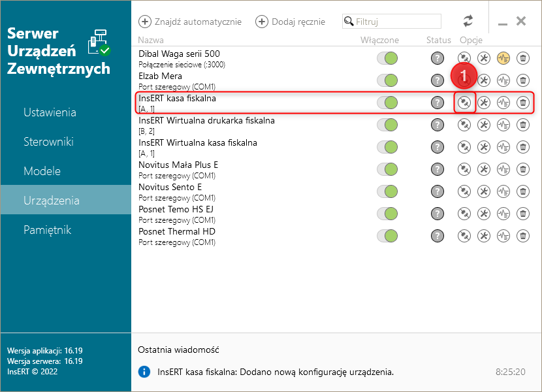Click the Włączone column header

tap(379, 40)
